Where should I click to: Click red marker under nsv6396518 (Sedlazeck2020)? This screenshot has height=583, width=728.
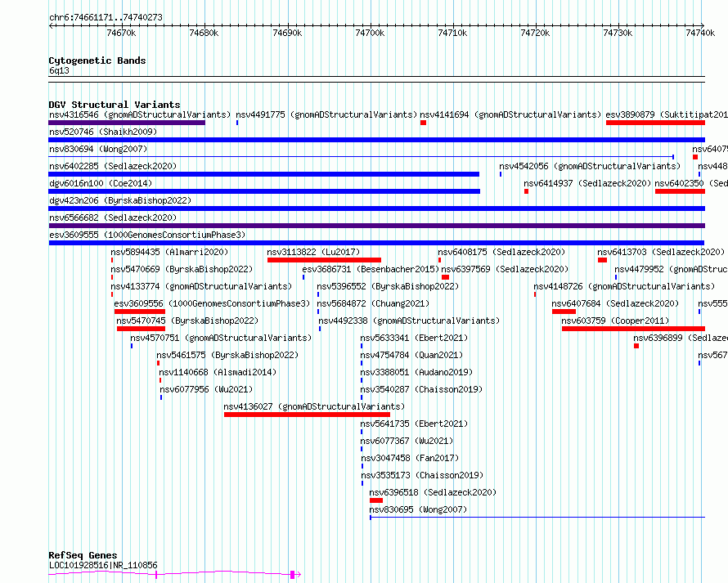pyautogui.click(x=376, y=500)
